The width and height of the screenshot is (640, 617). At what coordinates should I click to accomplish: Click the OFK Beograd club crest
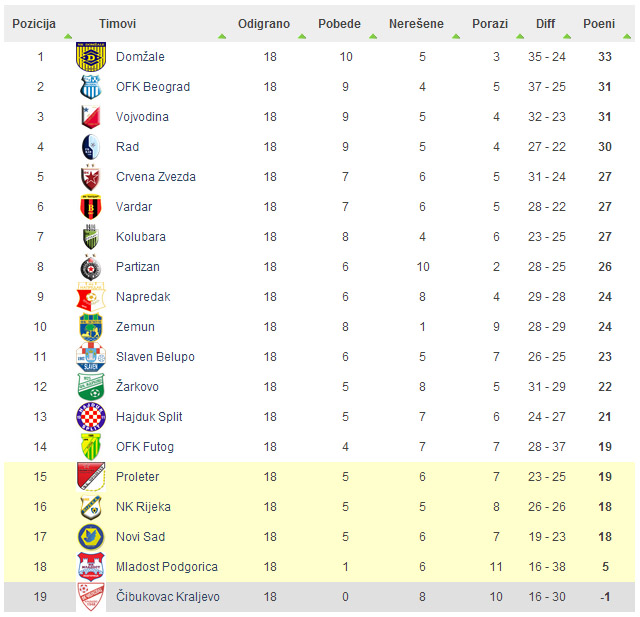[x=91, y=87]
